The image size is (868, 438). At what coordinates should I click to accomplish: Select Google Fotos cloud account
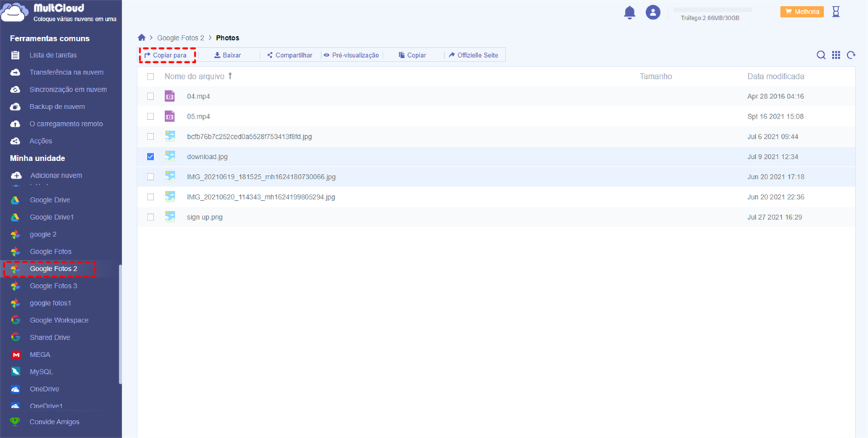[x=50, y=252]
